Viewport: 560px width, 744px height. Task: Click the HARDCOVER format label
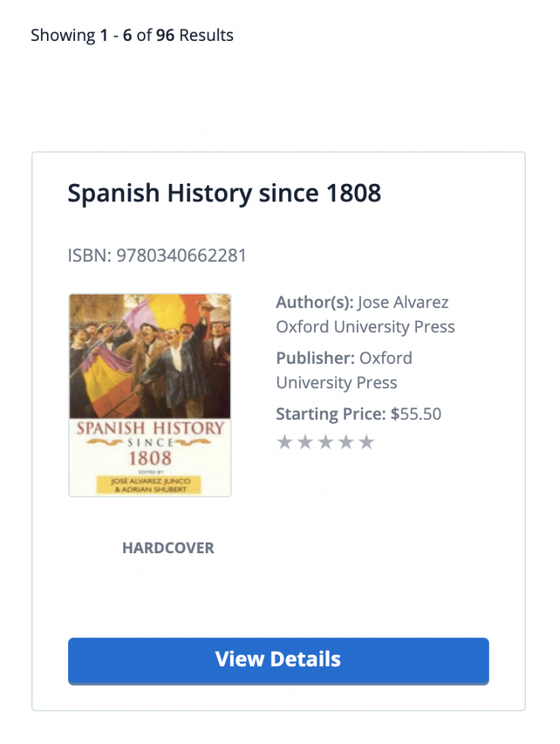tap(168, 548)
